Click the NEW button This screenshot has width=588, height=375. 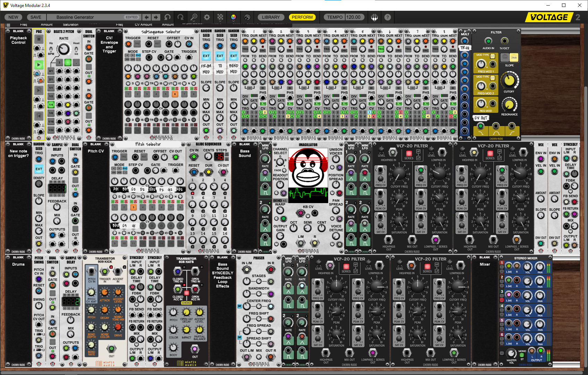[x=13, y=17]
